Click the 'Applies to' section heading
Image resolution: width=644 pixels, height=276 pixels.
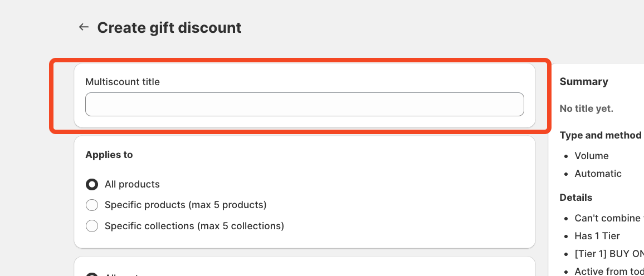tap(109, 155)
